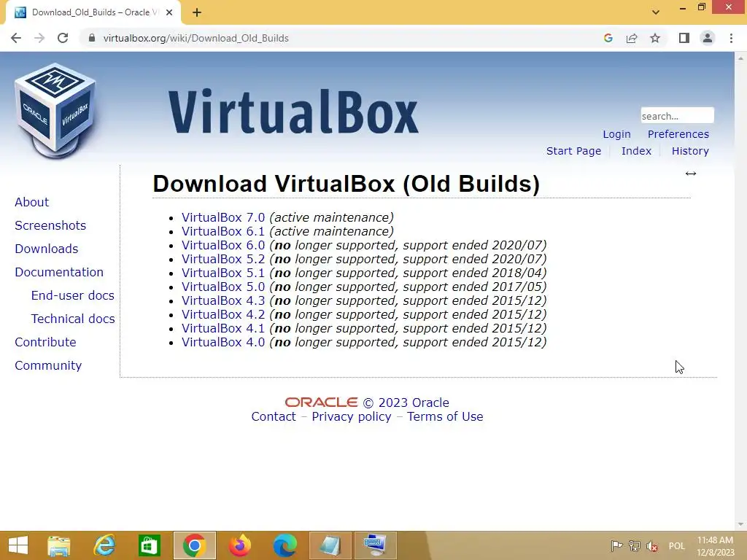The image size is (747, 560).
Task: Close the Download_Old_Builds tab
Action: pyautogui.click(x=169, y=12)
